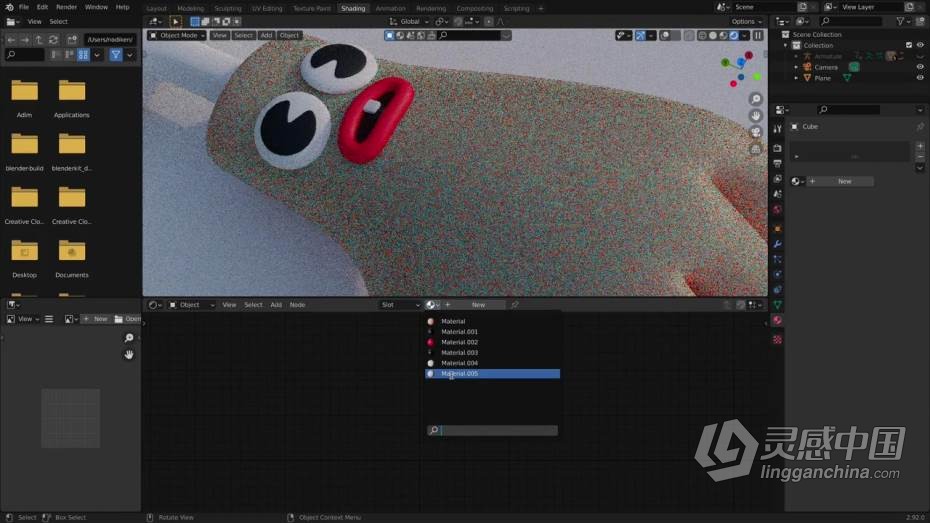The height and width of the screenshot is (523, 930).
Task: Click the file browser search field
Action: [x=24, y=55]
